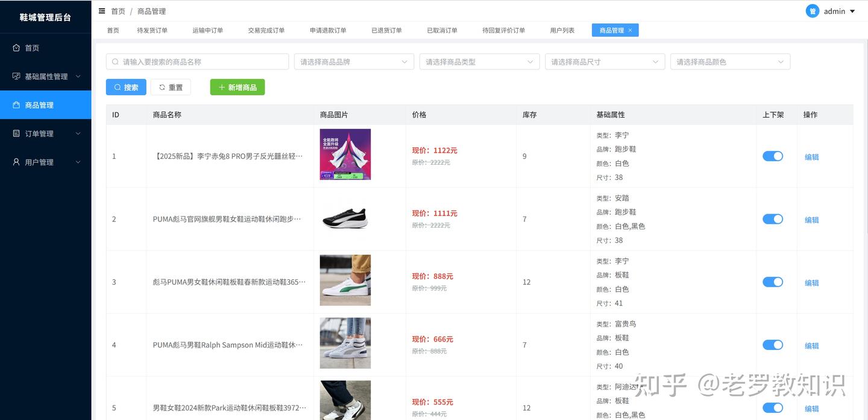Click the price 现价：1122元
This screenshot has width=868, height=420.
point(435,150)
